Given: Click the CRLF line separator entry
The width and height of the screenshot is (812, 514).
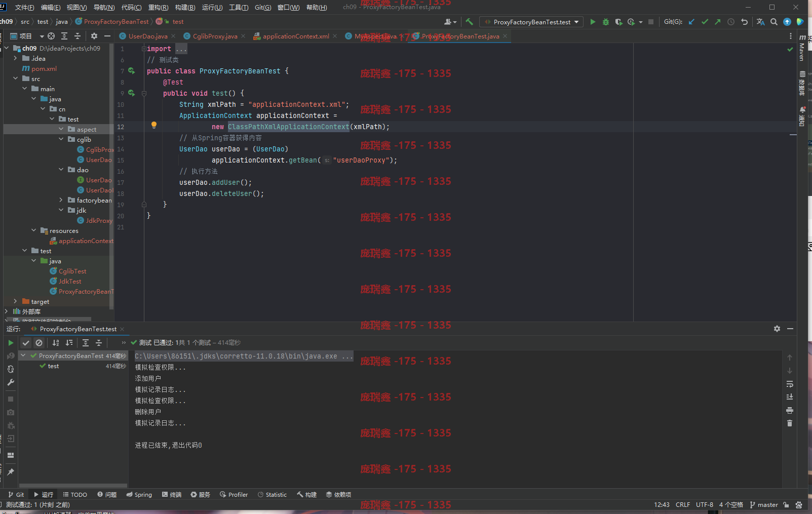Looking at the screenshot, I should [x=683, y=505].
